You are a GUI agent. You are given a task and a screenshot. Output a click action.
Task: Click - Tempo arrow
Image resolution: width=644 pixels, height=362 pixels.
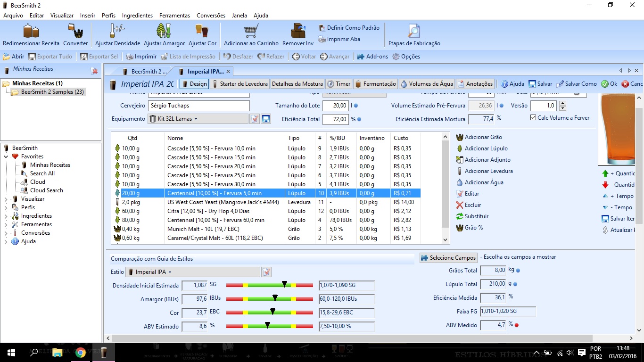click(605, 207)
